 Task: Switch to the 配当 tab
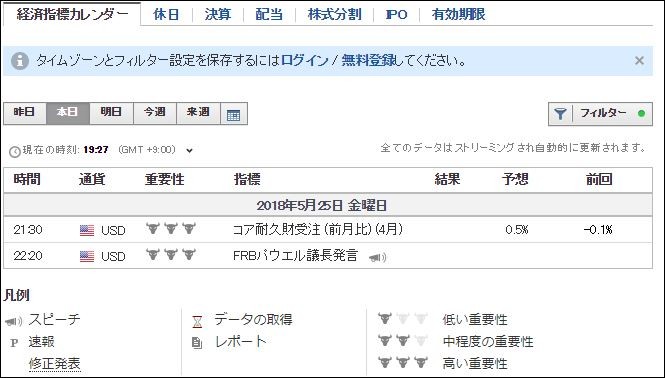pyautogui.click(x=269, y=14)
